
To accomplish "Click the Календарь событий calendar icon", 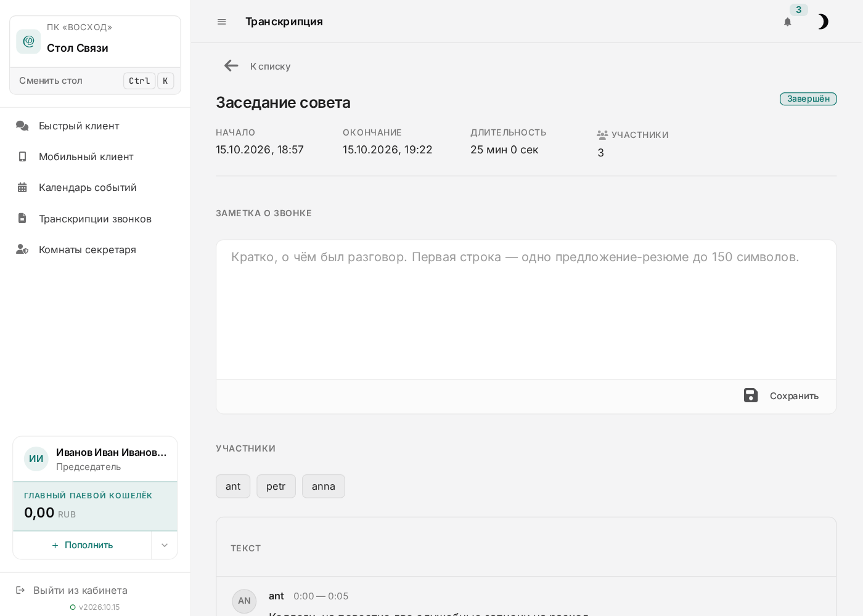I will click(x=22, y=187).
